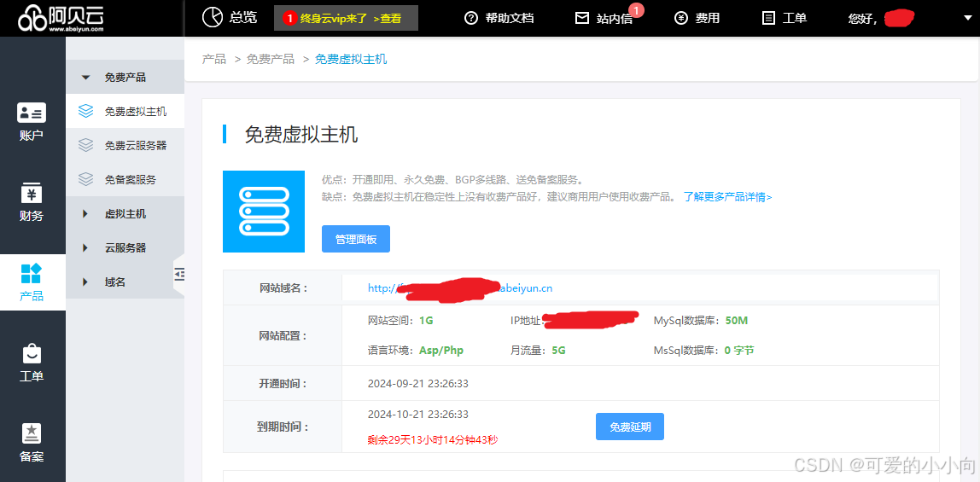Select 免费云服务器 in the submenu
The height and width of the screenshot is (482, 980).
tap(125, 146)
